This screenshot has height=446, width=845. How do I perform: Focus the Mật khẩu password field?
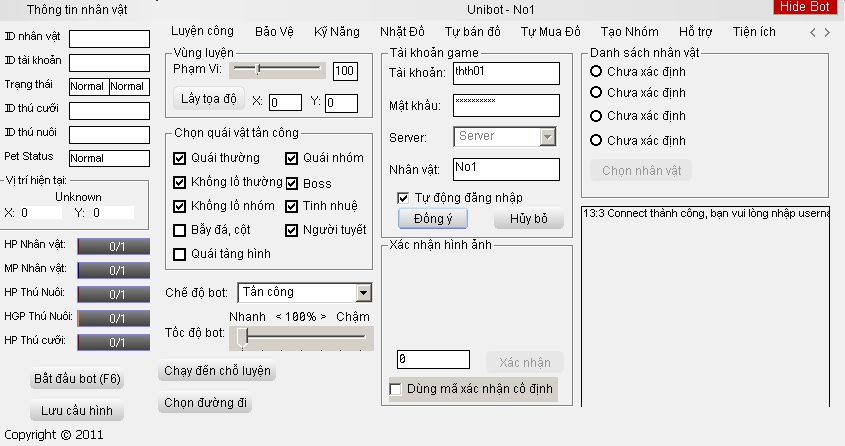pos(506,106)
